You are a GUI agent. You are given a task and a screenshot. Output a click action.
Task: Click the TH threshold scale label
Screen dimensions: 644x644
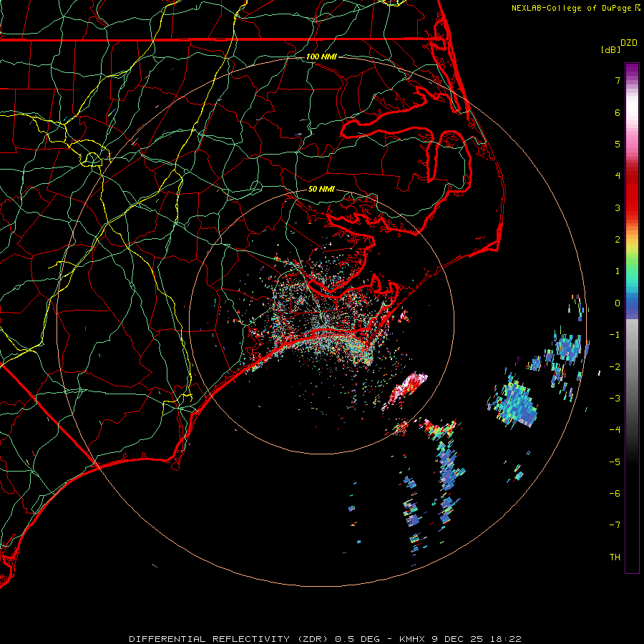[615, 557]
